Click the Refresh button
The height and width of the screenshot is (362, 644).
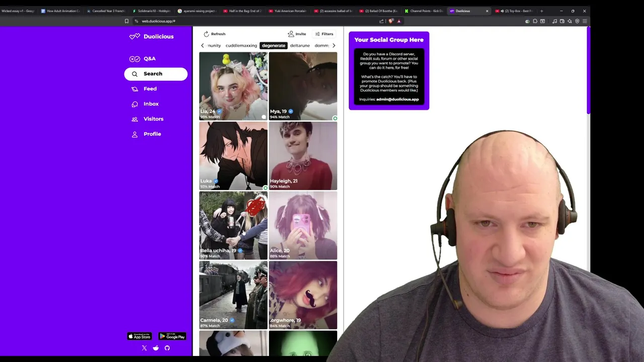click(x=214, y=34)
